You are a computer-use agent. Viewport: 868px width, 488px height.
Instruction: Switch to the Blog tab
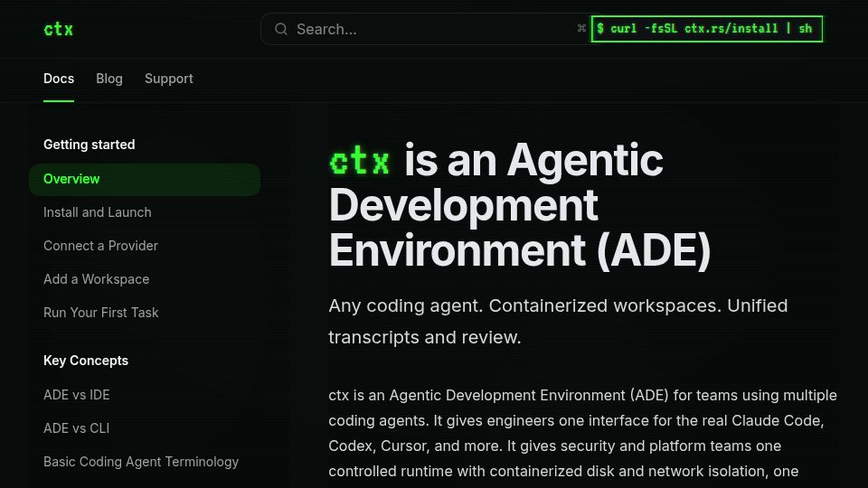pos(109,79)
